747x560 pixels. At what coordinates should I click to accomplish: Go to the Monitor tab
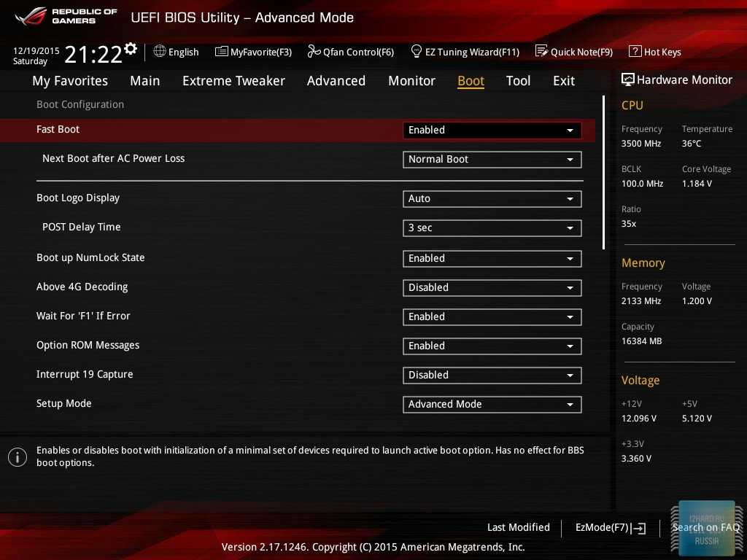411,81
